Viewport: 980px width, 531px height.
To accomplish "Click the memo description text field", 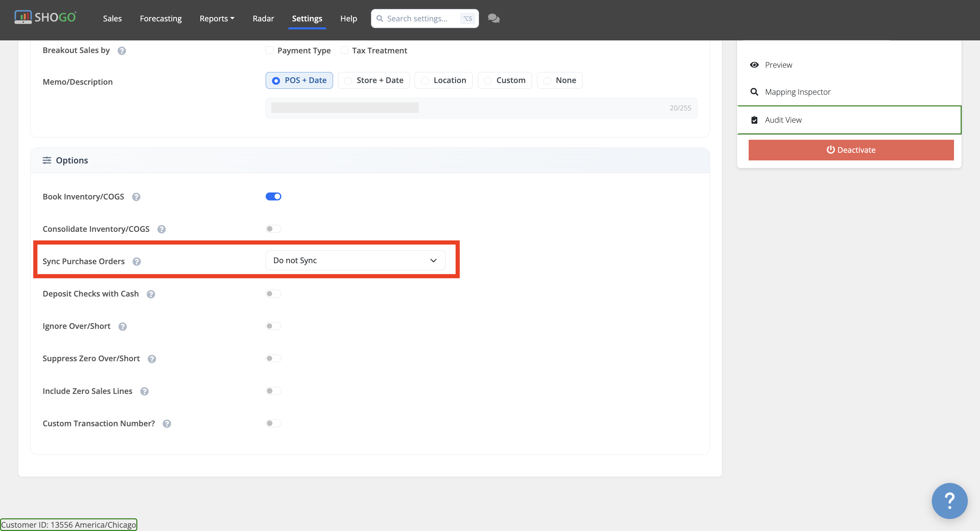I will 481,108.
